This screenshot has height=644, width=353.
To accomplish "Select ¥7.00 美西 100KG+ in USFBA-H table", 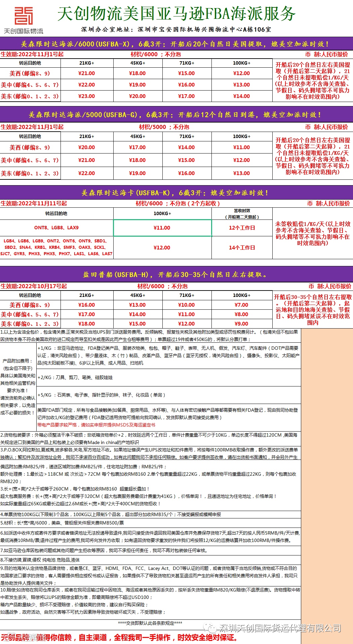I will click(x=242, y=305).
